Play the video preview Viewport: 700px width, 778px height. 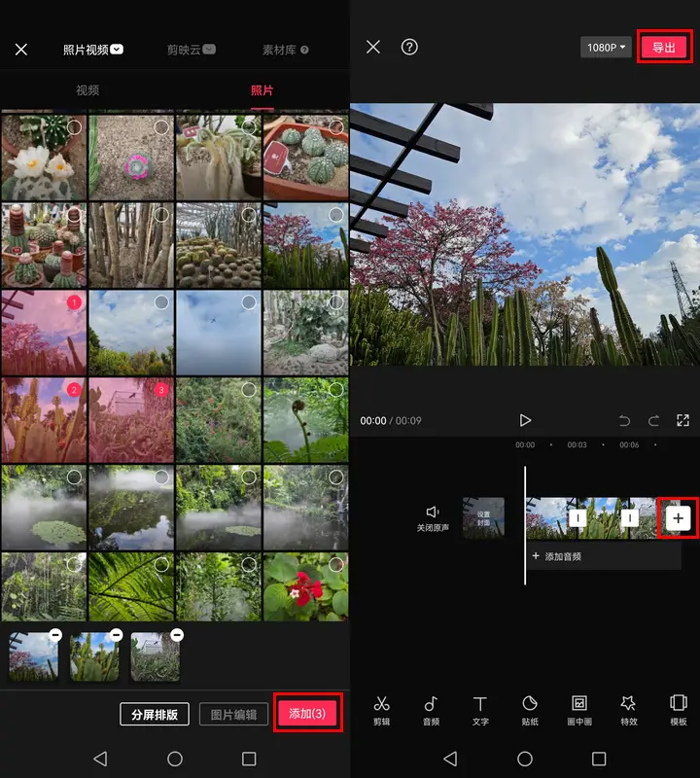[x=525, y=420]
